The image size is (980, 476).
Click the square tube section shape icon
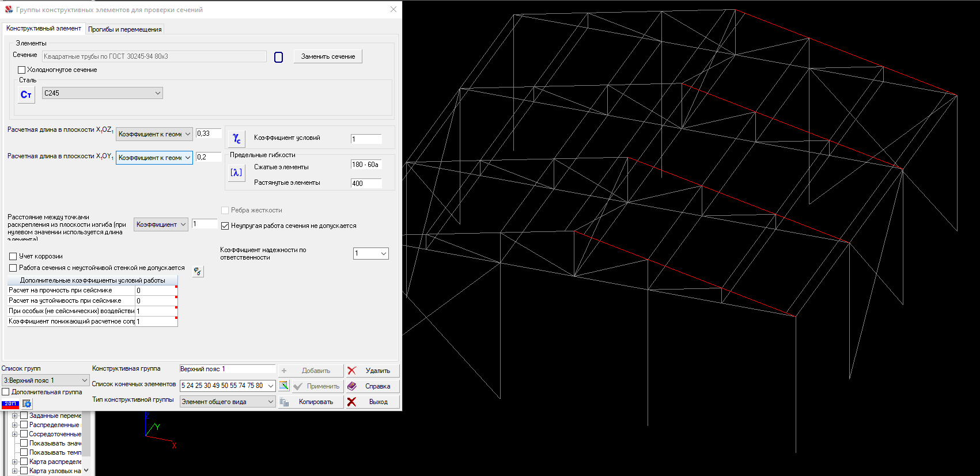click(279, 57)
